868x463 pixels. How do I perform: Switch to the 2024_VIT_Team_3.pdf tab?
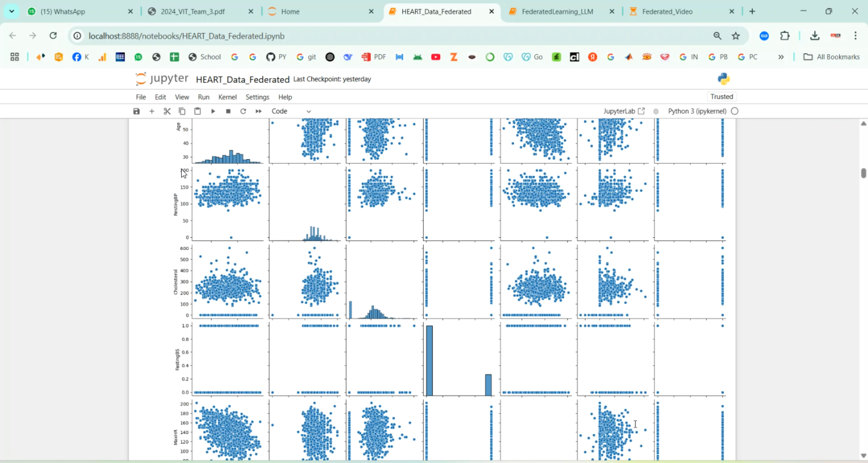tap(200, 12)
